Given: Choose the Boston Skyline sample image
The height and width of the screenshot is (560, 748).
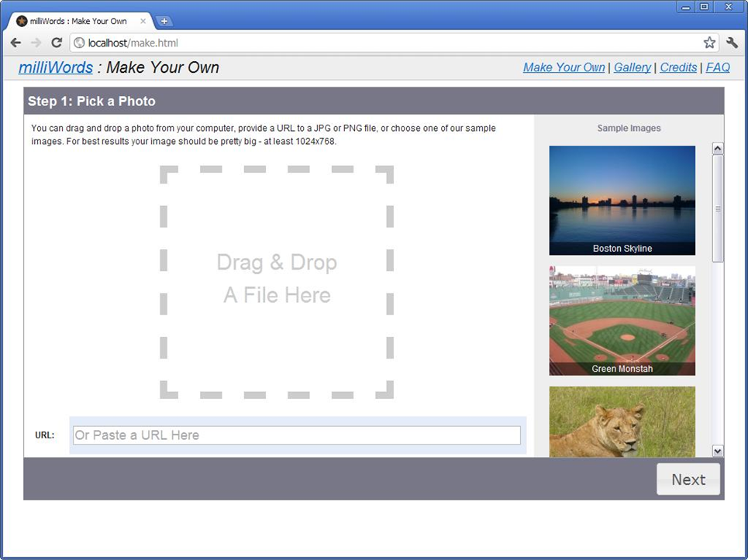Looking at the screenshot, I should (x=622, y=201).
